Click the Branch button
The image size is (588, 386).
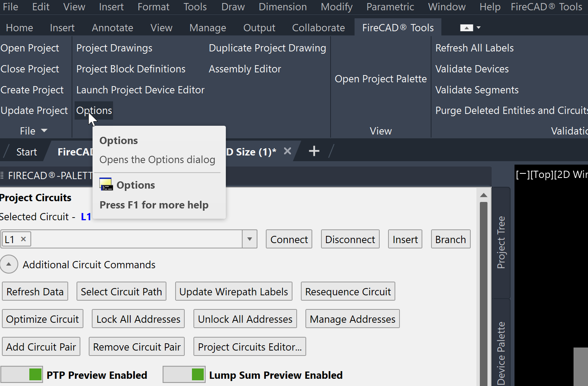tap(451, 239)
